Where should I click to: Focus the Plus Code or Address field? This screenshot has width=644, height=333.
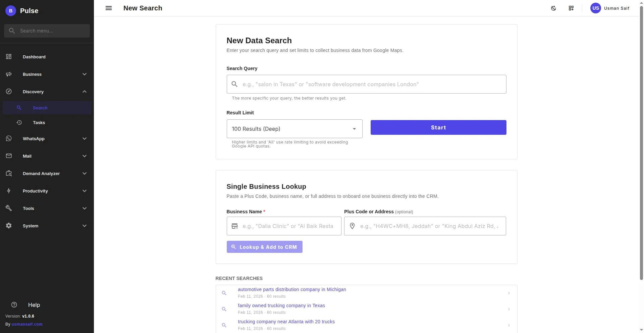click(425, 226)
